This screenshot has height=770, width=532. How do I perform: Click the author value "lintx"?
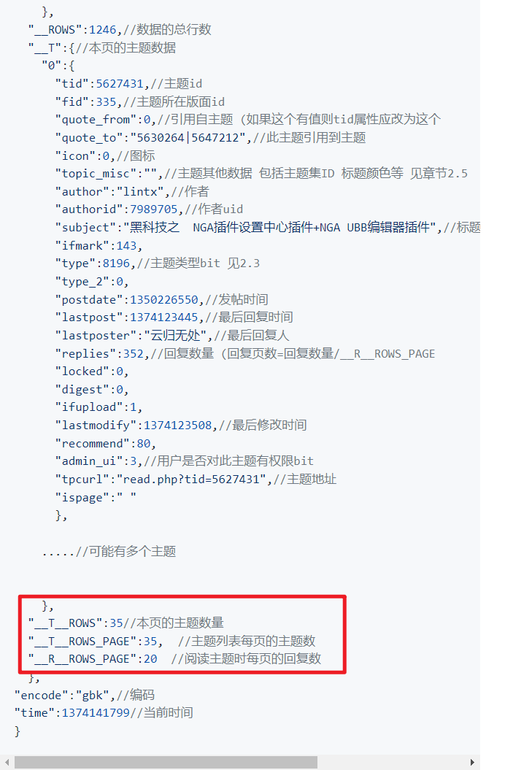point(140,192)
